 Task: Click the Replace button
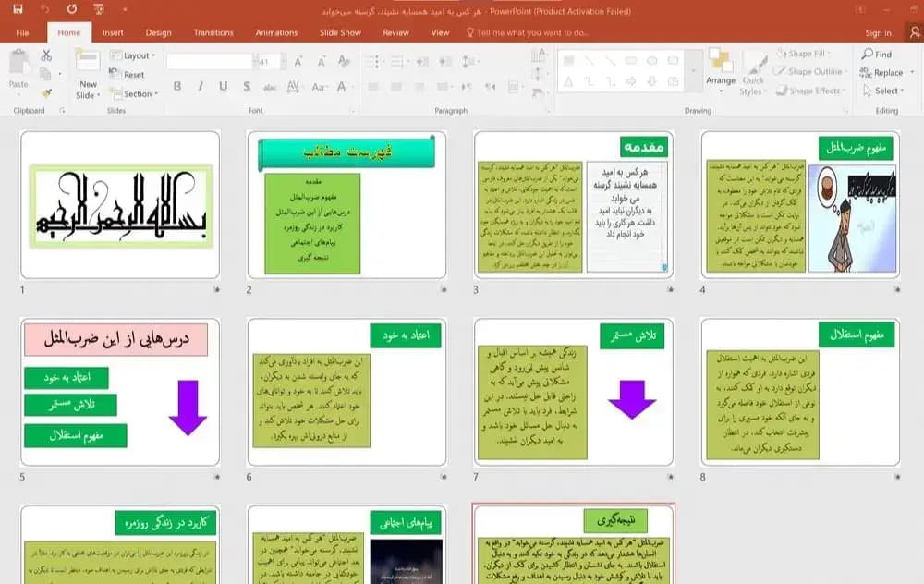[881, 72]
